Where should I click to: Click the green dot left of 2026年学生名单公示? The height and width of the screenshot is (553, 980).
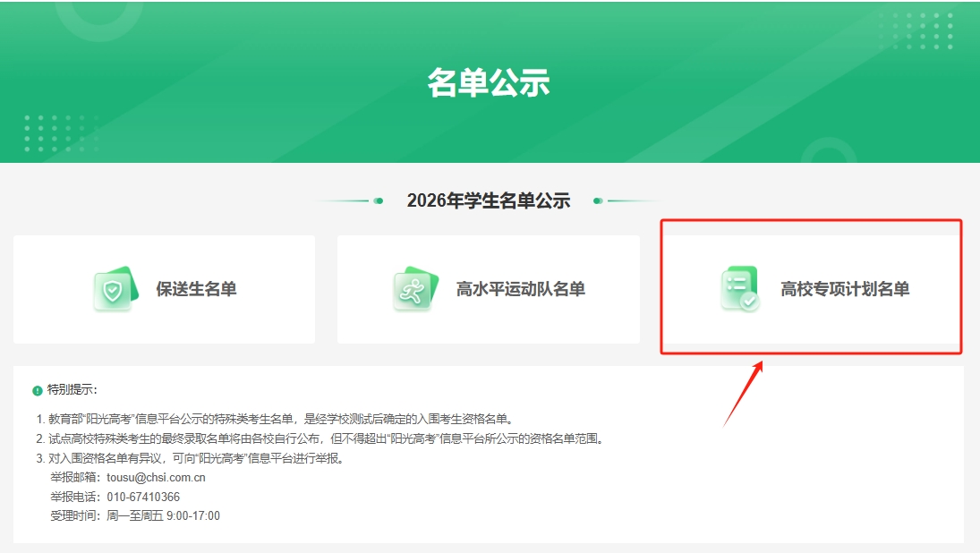pyautogui.click(x=379, y=200)
